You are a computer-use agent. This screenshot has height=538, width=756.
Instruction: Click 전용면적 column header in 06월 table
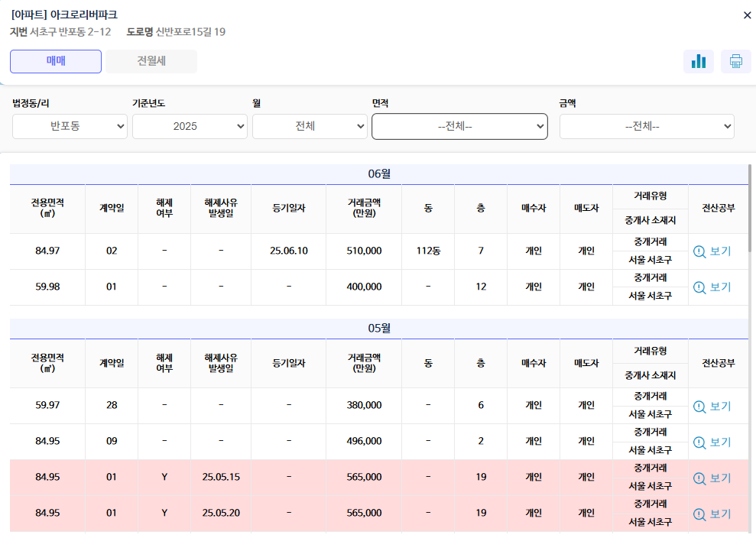click(47, 209)
